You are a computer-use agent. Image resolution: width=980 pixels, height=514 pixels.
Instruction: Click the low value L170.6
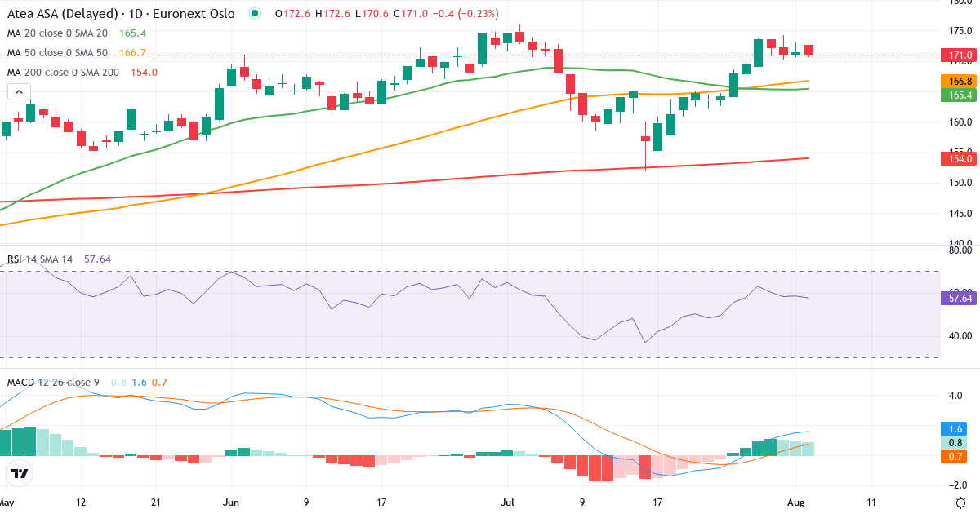tap(370, 14)
